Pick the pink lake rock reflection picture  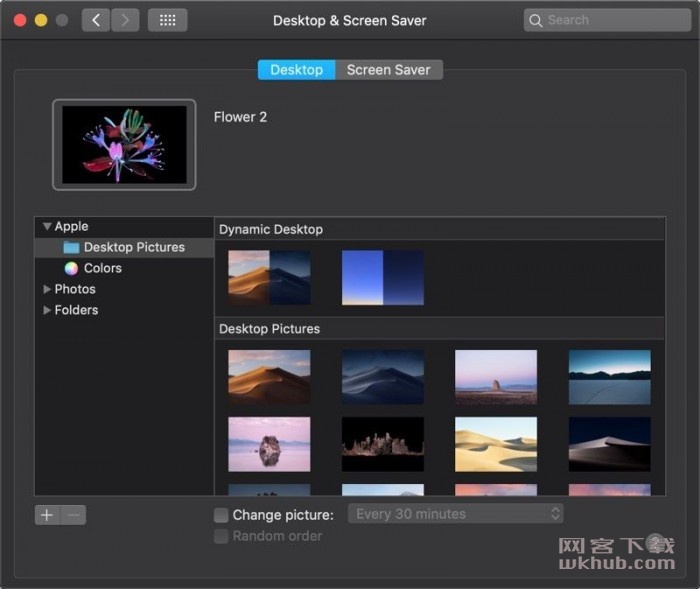point(269,444)
